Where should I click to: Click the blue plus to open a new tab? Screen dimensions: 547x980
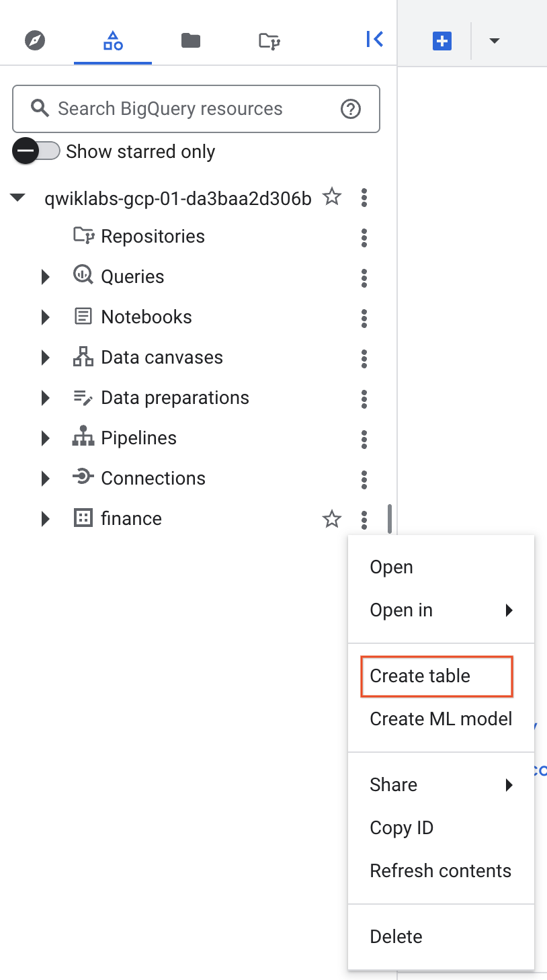(441, 40)
